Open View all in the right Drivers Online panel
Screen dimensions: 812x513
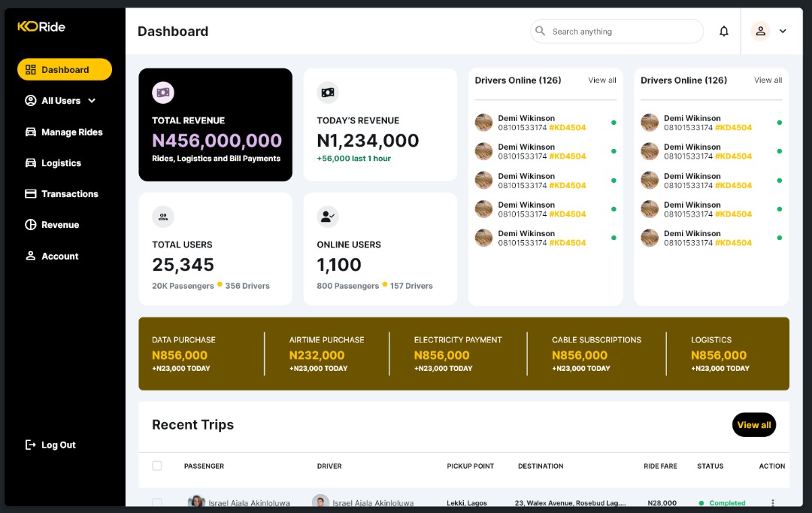(x=767, y=80)
